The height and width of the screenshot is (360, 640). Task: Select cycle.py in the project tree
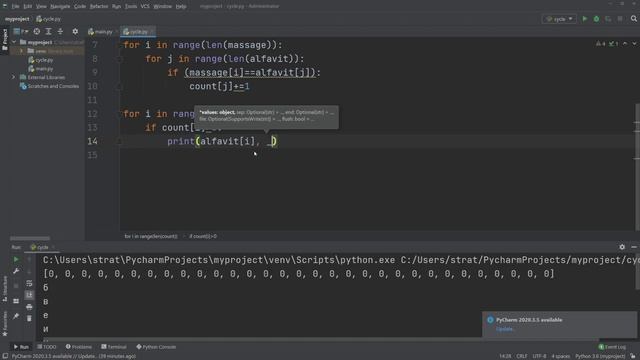[41, 60]
